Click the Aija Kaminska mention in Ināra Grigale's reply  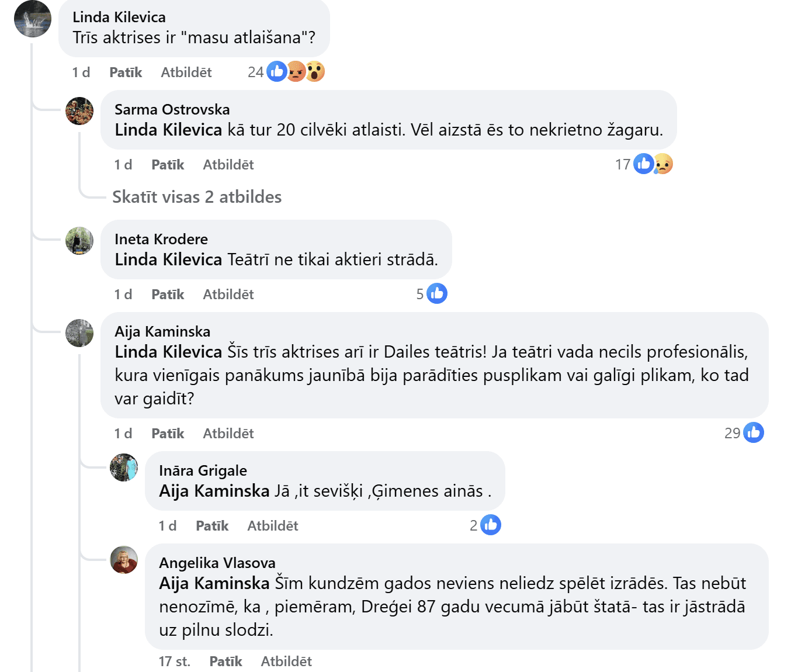(x=214, y=491)
